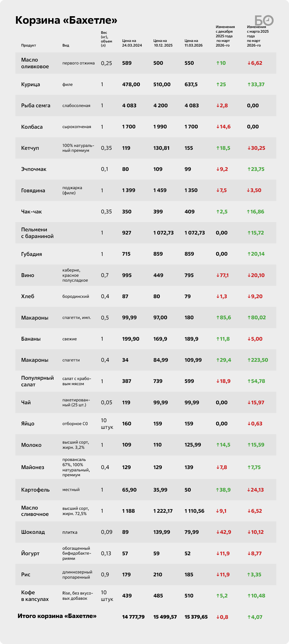
Task: Click the red arrow next to 42,9
Action: (x=218, y=532)
